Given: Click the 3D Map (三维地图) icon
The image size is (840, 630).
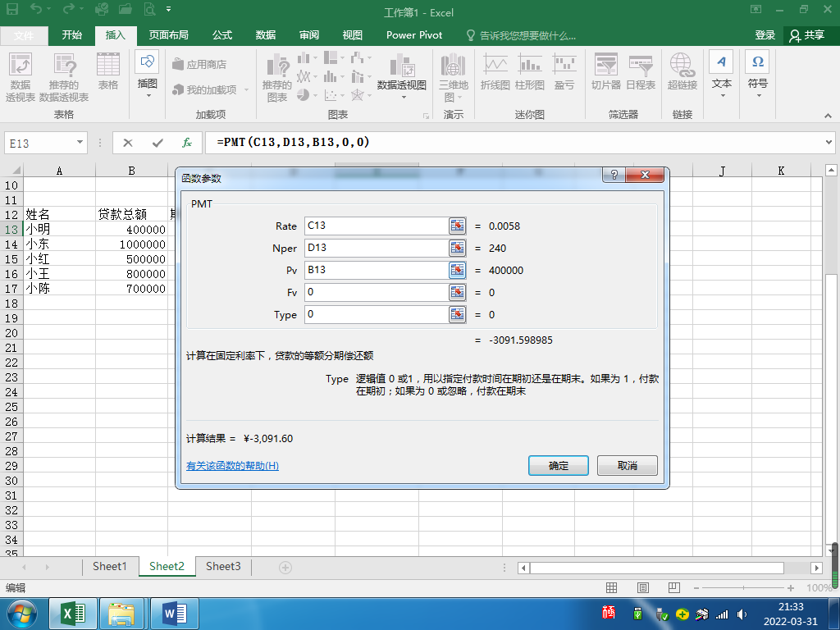Looking at the screenshot, I should 453,77.
